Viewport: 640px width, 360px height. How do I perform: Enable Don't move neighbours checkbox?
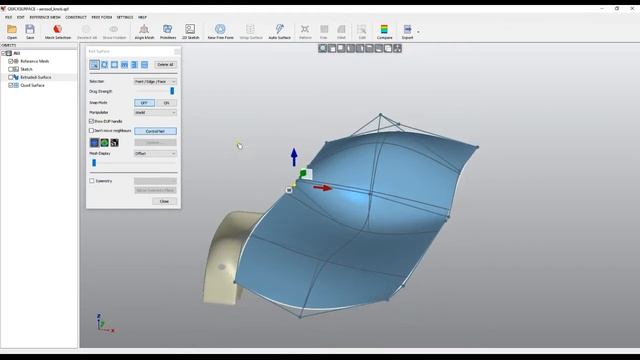click(91, 131)
